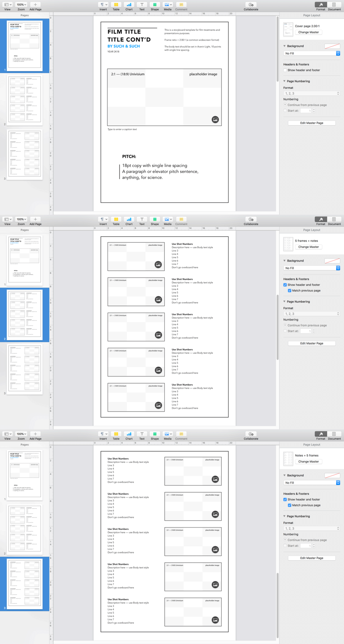
Task: Switch to Document tab in the bottom window
Action: pos(334,434)
